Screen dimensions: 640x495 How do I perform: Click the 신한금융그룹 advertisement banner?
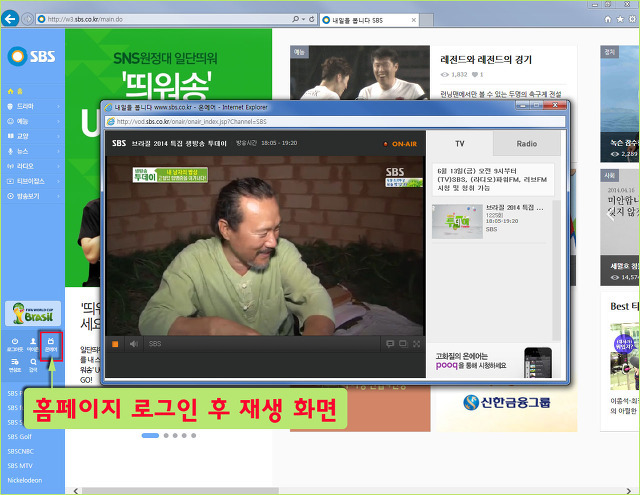tap(507, 402)
